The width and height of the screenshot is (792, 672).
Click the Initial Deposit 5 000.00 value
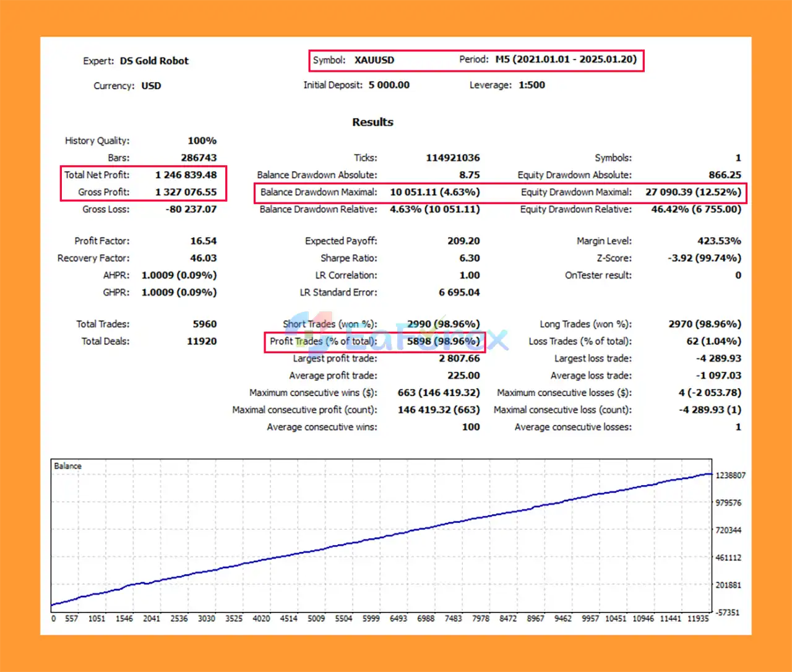click(389, 85)
